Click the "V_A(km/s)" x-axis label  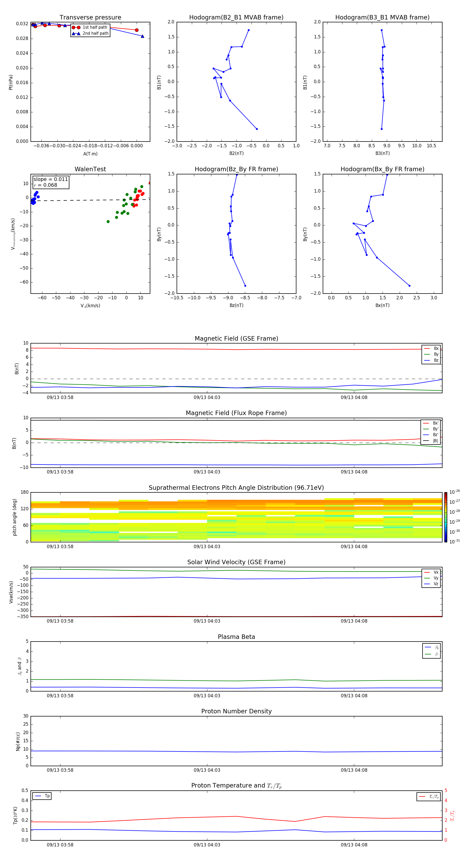tap(90, 306)
